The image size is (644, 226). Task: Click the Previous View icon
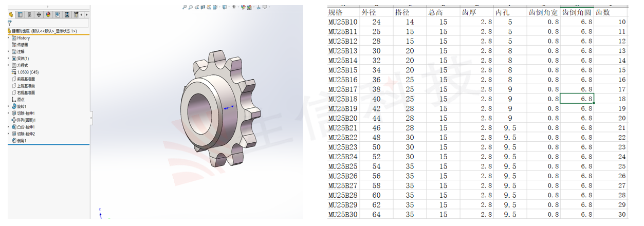click(x=197, y=7)
